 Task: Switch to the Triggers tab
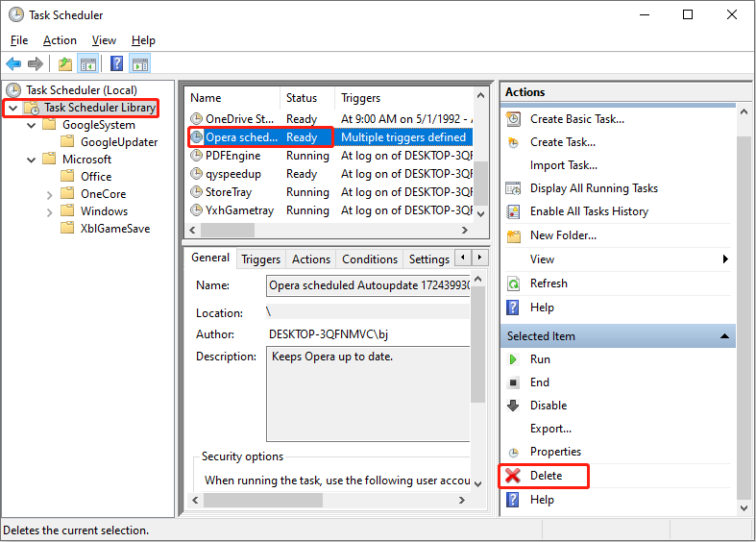pos(261,259)
